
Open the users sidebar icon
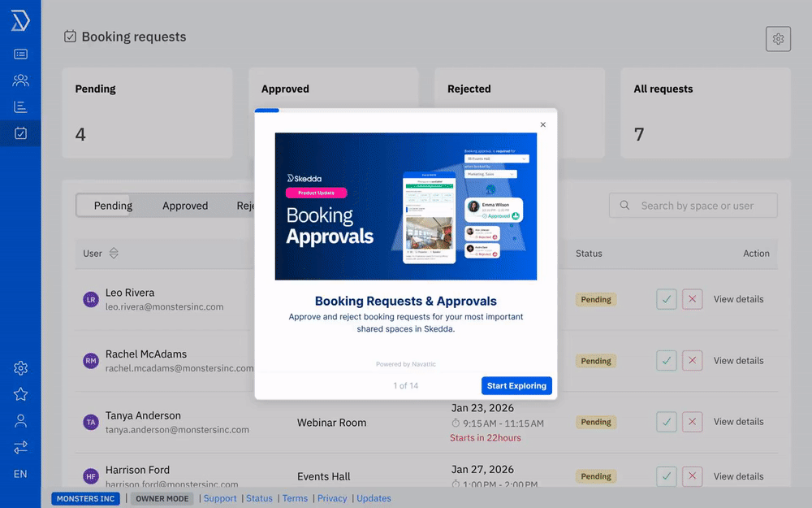(20, 80)
